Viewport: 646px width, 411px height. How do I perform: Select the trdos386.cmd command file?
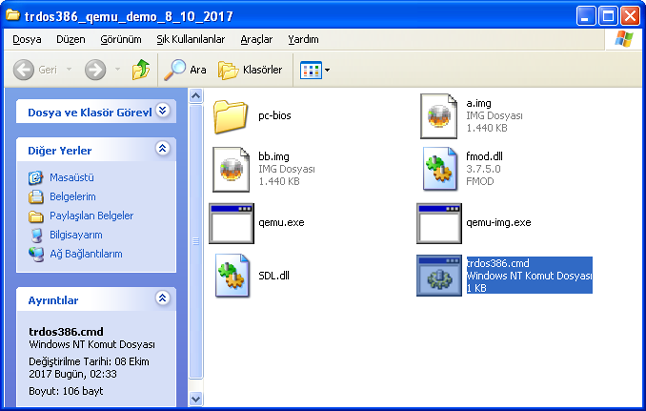[x=438, y=275]
